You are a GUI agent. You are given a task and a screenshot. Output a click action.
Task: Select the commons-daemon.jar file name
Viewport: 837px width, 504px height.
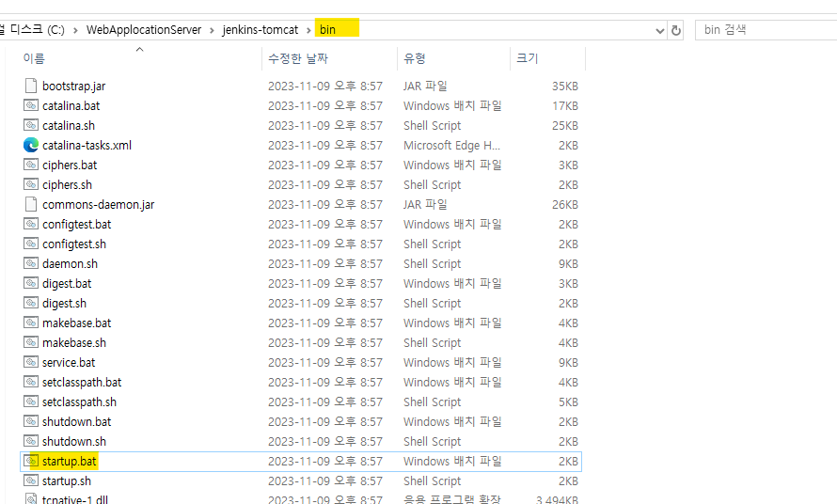point(98,204)
